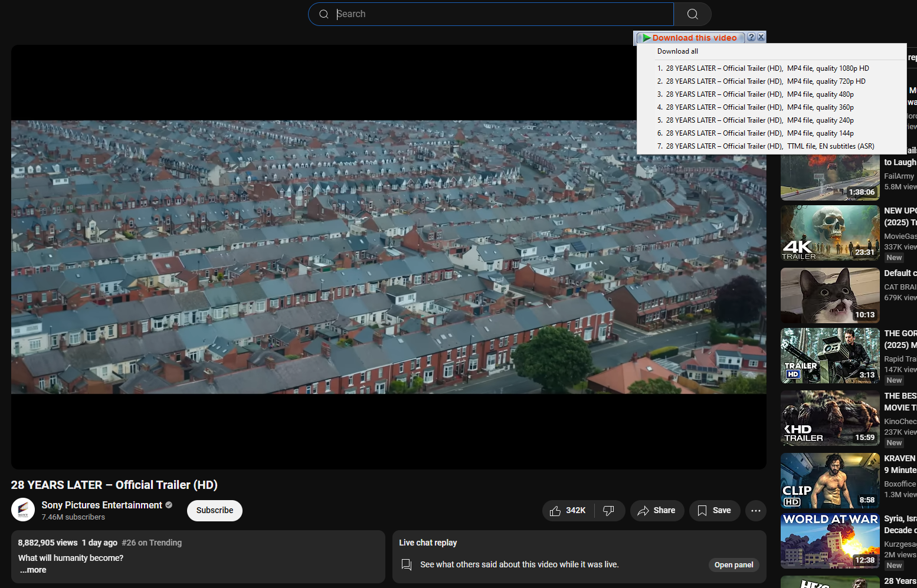The width and height of the screenshot is (917, 588).
Task: Open the three-dot more actions menu
Action: [x=756, y=511]
